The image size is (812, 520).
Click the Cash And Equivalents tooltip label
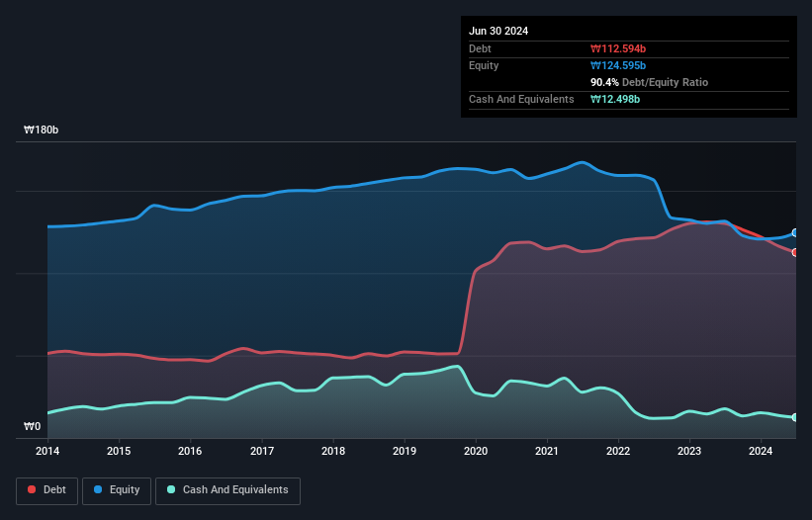[x=521, y=99]
